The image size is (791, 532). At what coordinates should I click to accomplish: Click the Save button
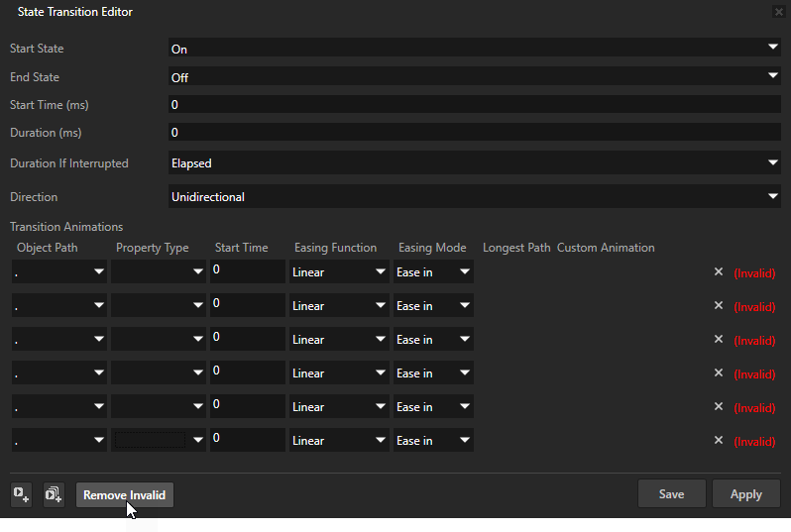671,494
